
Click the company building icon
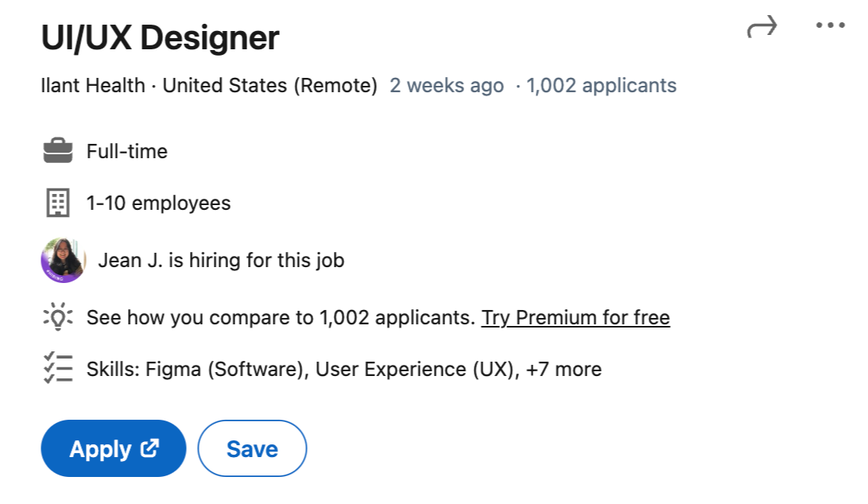58,204
